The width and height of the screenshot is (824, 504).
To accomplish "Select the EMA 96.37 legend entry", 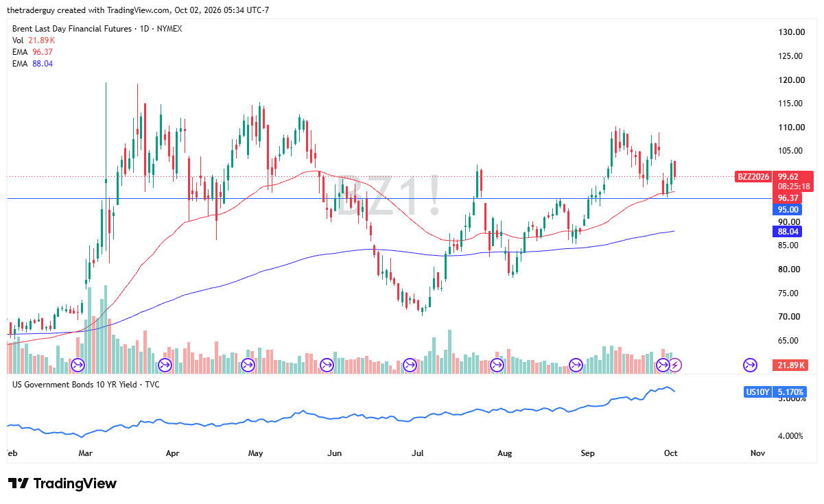I will click(x=32, y=52).
